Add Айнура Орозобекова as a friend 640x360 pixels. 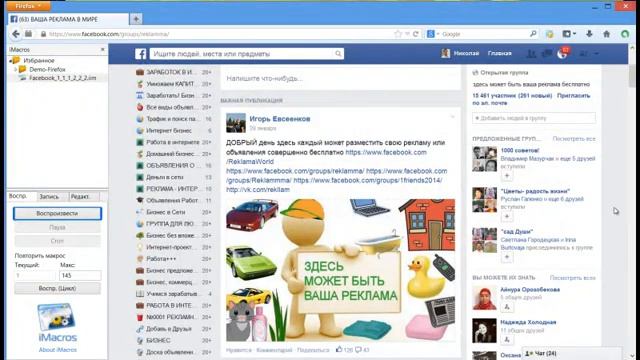pos(507,307)
